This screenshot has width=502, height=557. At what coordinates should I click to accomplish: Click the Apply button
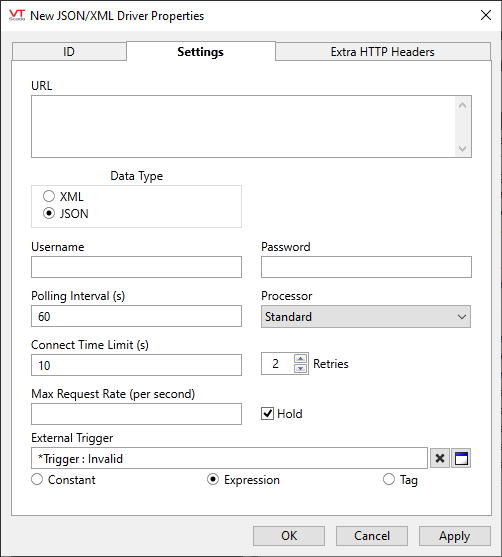point(455,536)
